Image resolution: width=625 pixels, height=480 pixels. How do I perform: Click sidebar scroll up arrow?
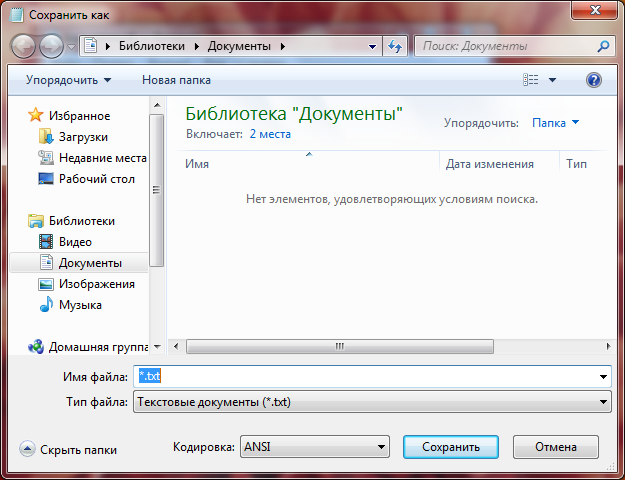tap(157, 105)
